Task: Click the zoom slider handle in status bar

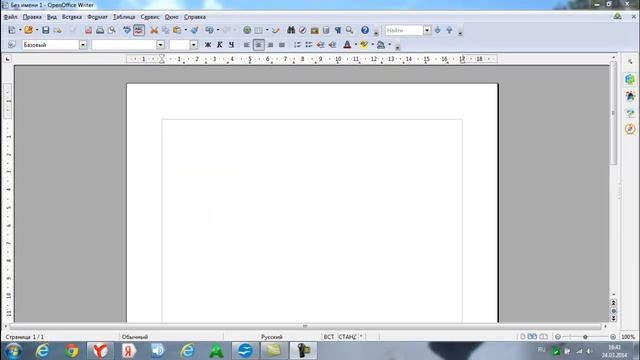Action: [585, 337]
